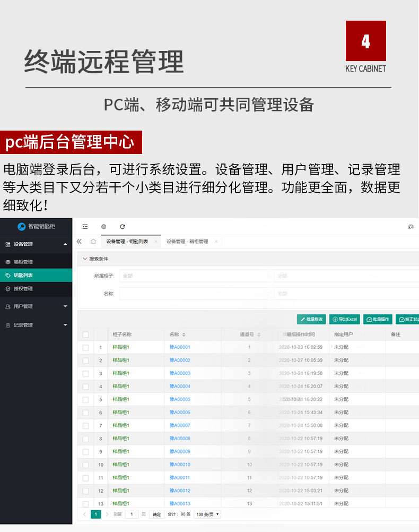The height and width of the screenshot is (532, 419).
Task: Click the 名称 search input field
Action: [x=196, y=294]
